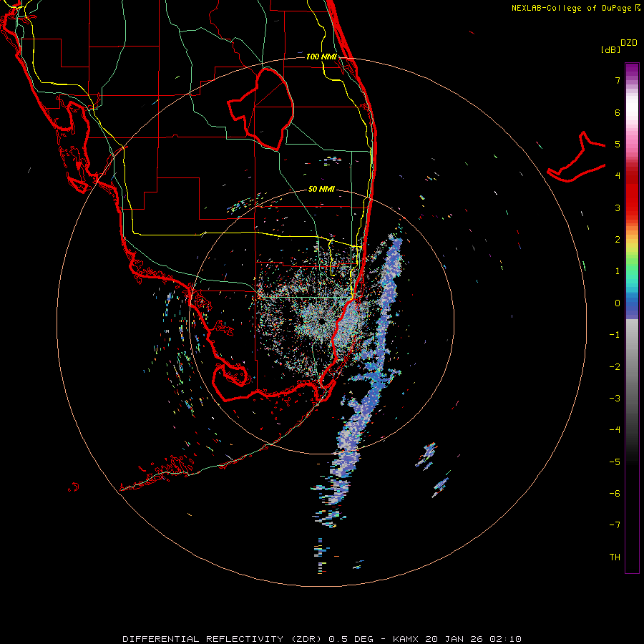Click the 1 dB colorbar tick label
This screenshot has height=644, width=644.
(618, 271)
